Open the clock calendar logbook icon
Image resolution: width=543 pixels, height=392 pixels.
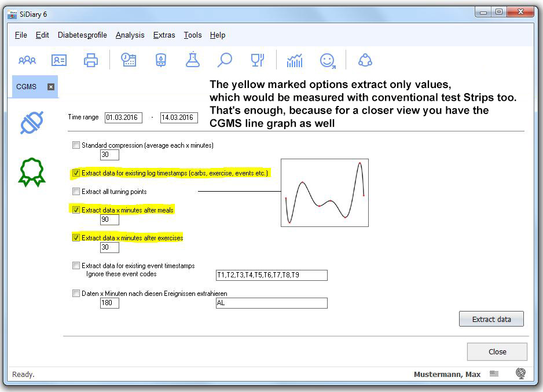129,60
